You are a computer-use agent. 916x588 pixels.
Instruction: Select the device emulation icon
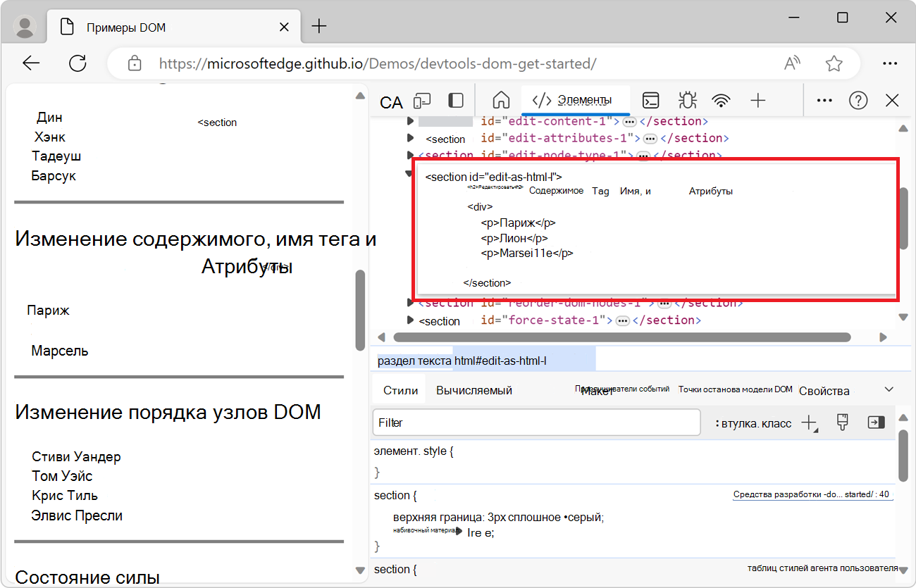tap(421, 100)
